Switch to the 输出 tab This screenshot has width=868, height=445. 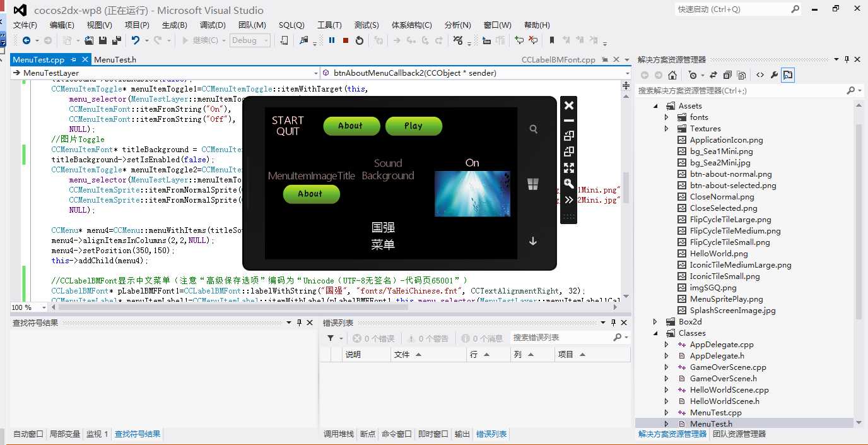[462, 434]
